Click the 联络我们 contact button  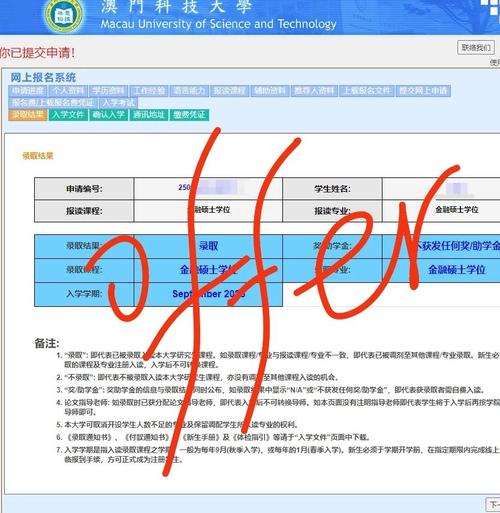point(476,48)
